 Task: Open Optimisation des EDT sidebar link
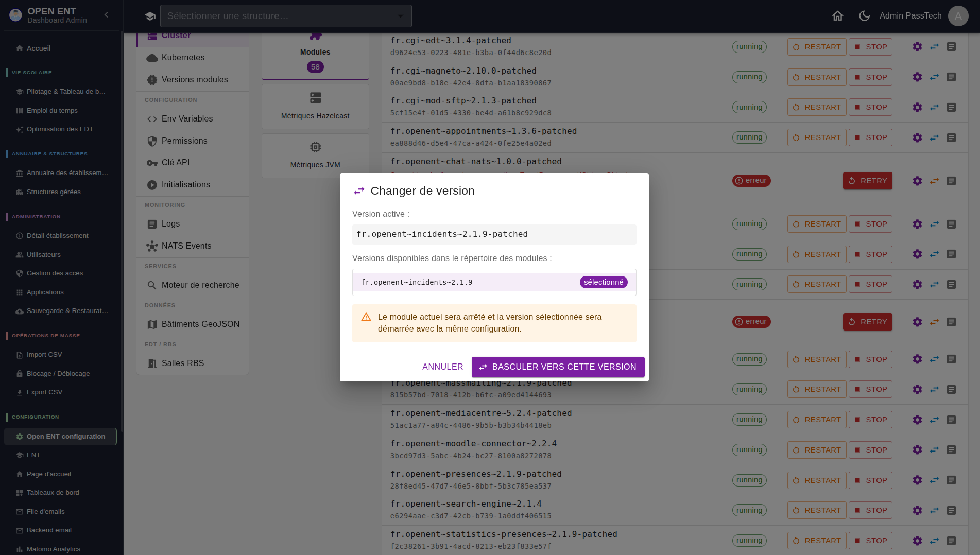[x=61, y=129]
